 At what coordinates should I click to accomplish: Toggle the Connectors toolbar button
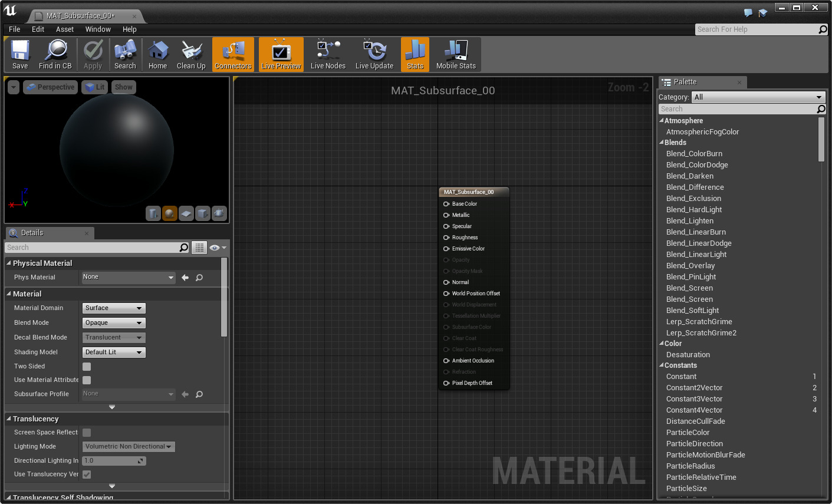(x=233, y=54)
